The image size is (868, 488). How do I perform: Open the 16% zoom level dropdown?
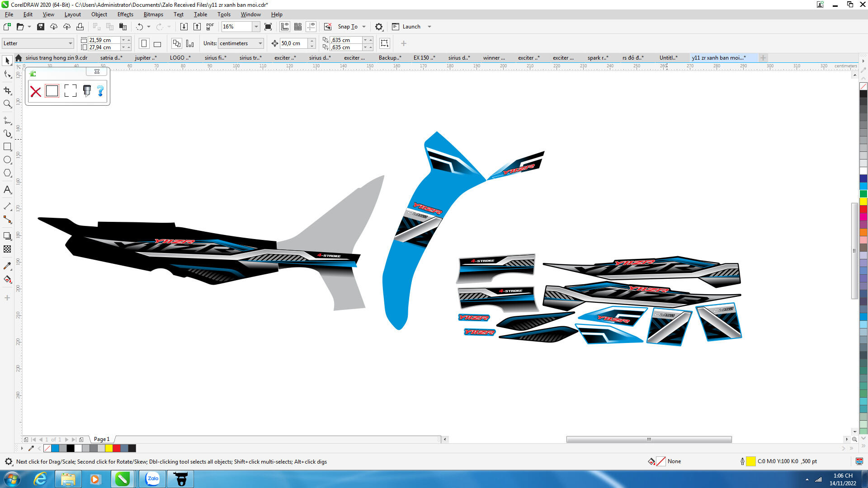[x=256, y=27]
